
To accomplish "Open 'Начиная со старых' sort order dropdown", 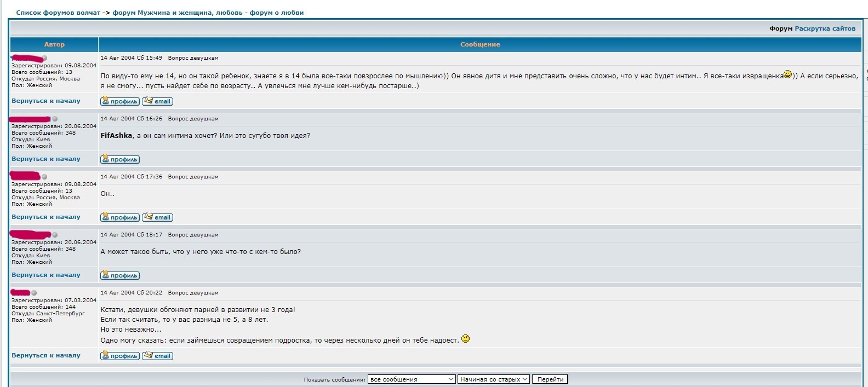I will 494,379.
